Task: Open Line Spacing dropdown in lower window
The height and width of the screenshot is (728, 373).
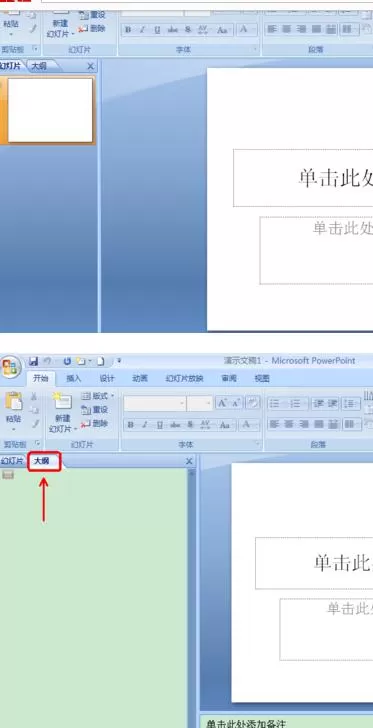Action: tap(351, 403)
